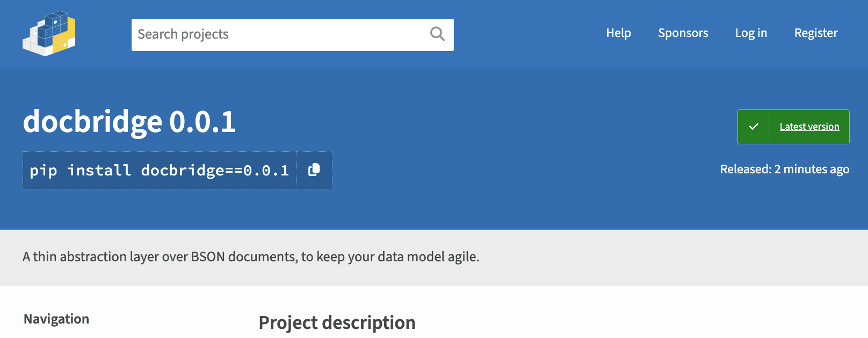Click the green checkmark beside Latest version
The height and width of the screenshot is (338, 868).
[754, 127]
